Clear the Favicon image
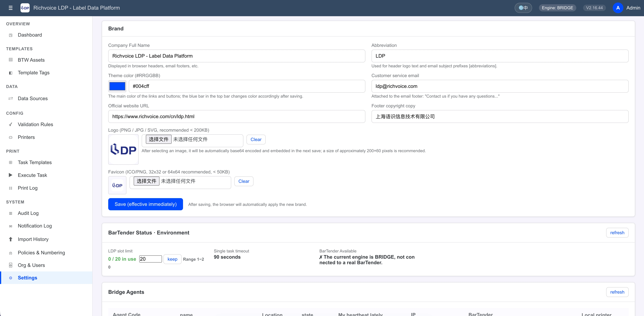Image resolution: width=644 pixels, height=316 pixels. click(244, 181)
